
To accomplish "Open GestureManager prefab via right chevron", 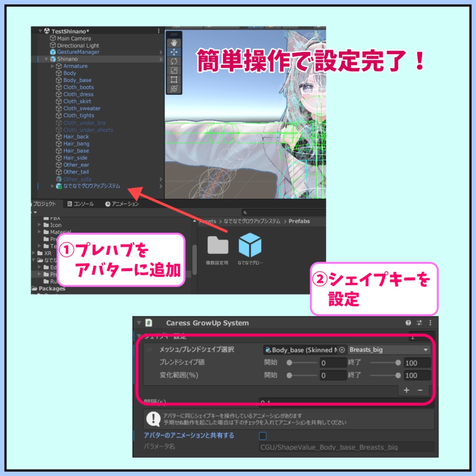I will pos(160,52).
